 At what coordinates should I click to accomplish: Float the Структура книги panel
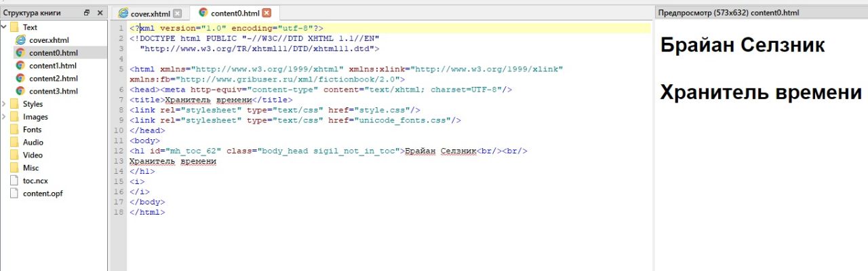87,13
